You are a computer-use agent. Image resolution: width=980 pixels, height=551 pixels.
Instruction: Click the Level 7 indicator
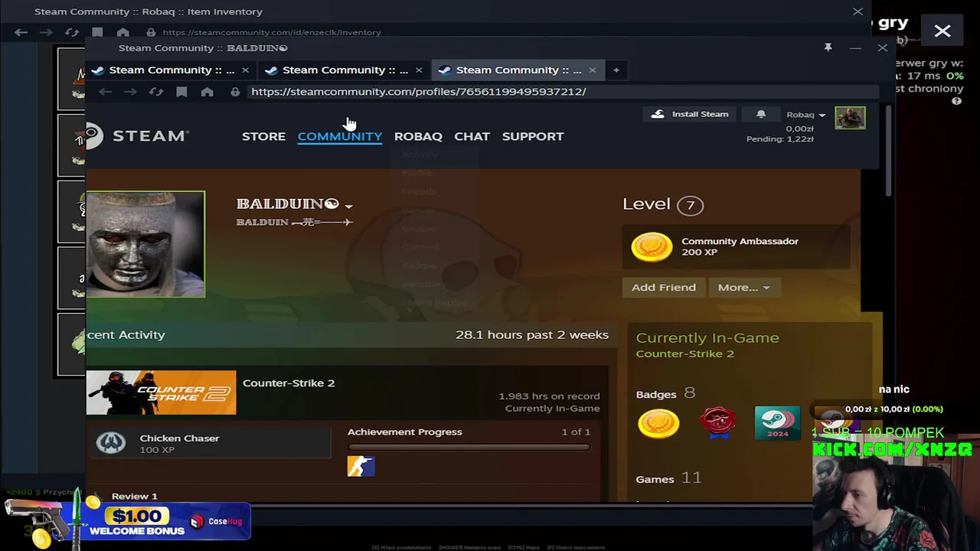663,204
